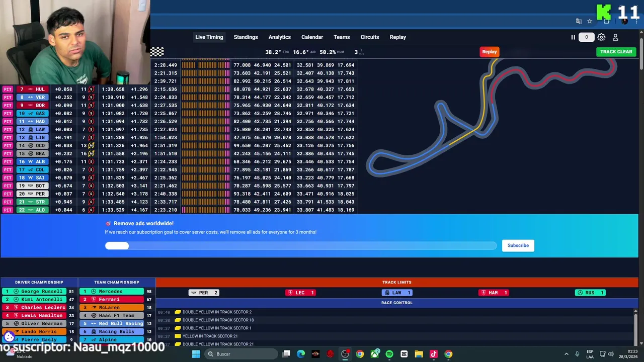Select driver GAS in position 10
Screen dimensions: 644x362
point(32,113)
